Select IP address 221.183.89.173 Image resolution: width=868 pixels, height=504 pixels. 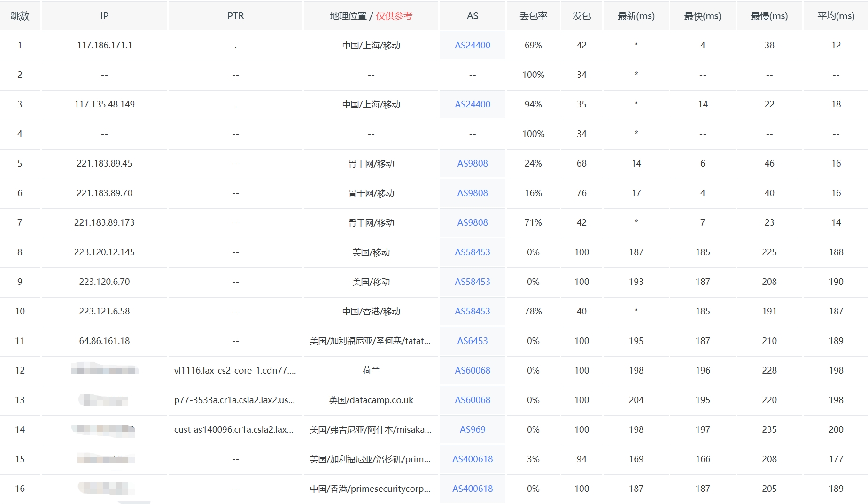[x=104, y=222]
